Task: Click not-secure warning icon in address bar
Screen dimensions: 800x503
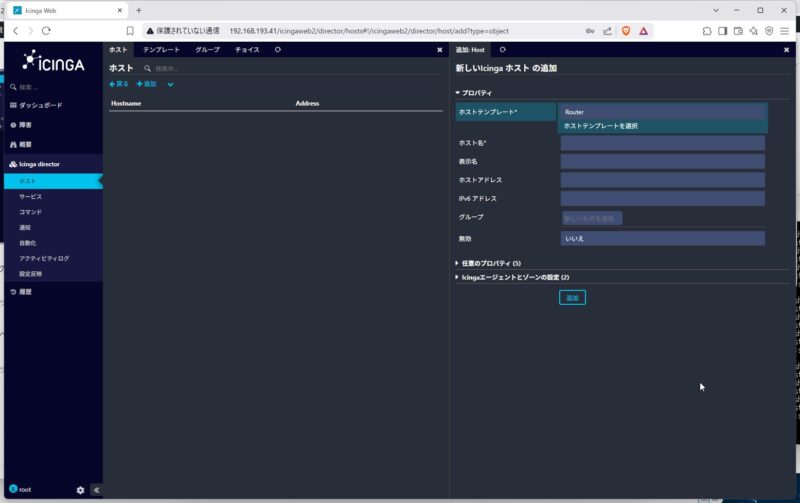Action: coord(150,31)
